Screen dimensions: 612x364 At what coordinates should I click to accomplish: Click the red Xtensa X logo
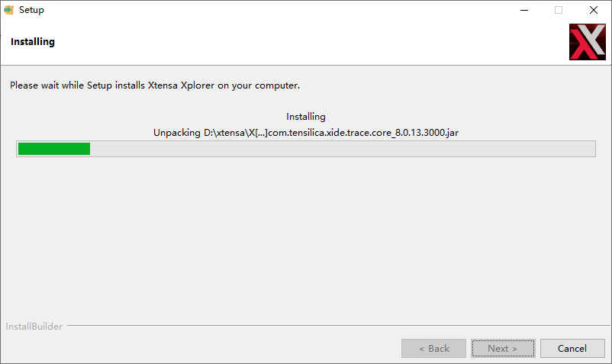[x=588, y=42]
